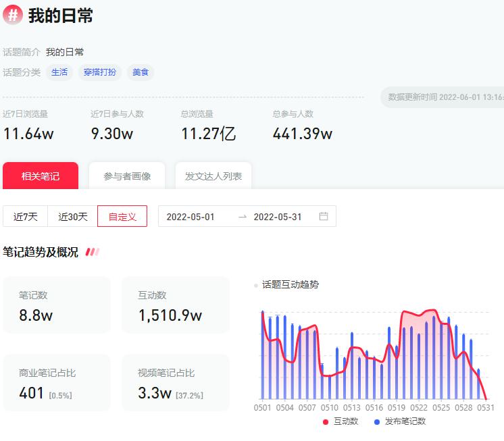Viewport: 504px width, 441px height.
Task: Click the 笔记数 8.8w card
Action: 57,305
